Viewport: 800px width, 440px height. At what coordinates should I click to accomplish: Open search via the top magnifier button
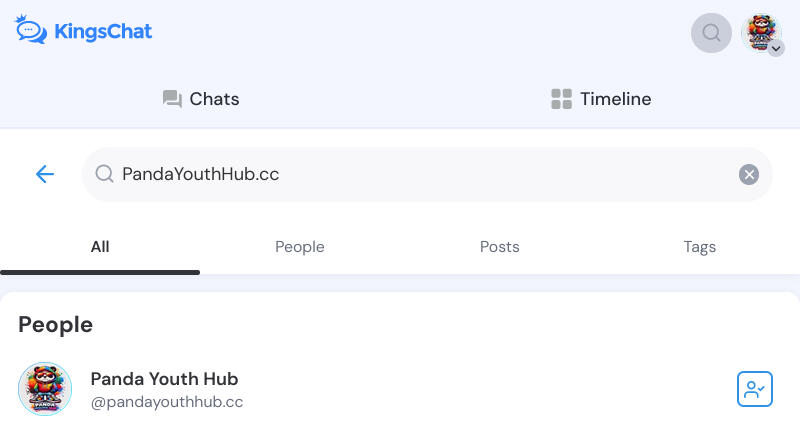click(x=711, y=33)
